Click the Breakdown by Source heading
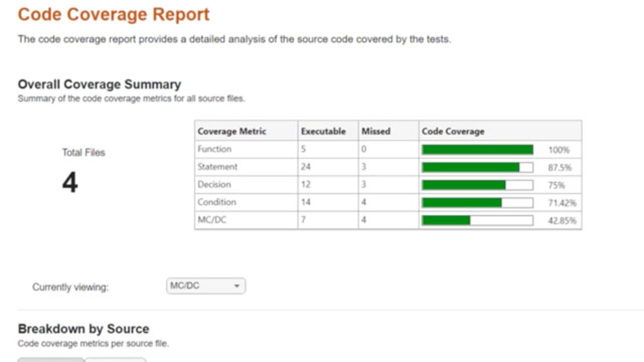The height and width of the screenshot is (362, 644). 84,329
